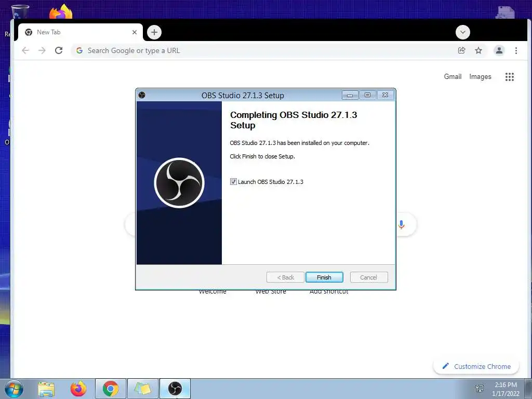The width and height of the screenshot is (532, 399).
Task: Open a new tab with the plus button
Action: [154, 32]
